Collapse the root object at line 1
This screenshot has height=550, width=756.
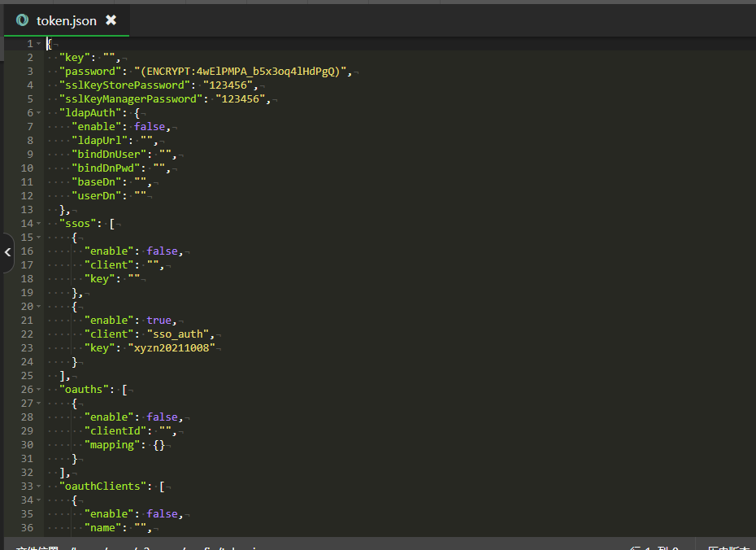[40, 43]
